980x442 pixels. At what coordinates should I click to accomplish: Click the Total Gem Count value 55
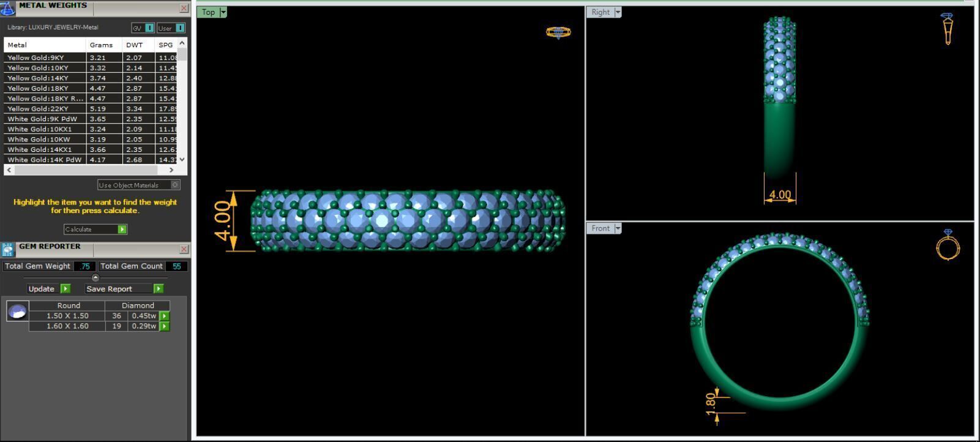[x=176, y=266]
